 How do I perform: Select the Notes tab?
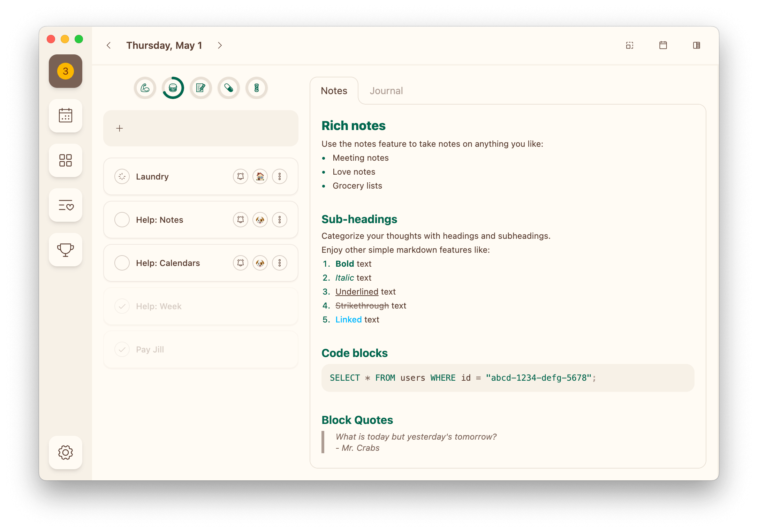(334, 91)
